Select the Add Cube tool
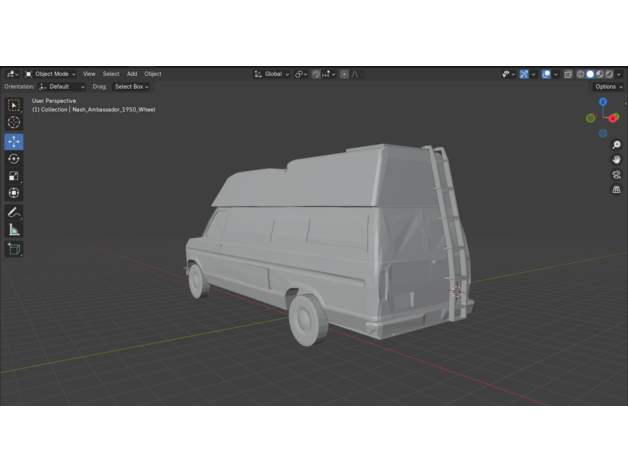The width and height of the screenshot is (628, 472). pyautogui.click(x=14, y=249)
